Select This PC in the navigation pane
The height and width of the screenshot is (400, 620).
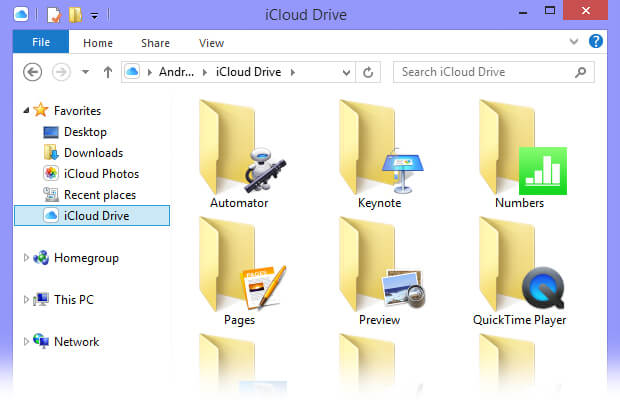tap(74, 300)
